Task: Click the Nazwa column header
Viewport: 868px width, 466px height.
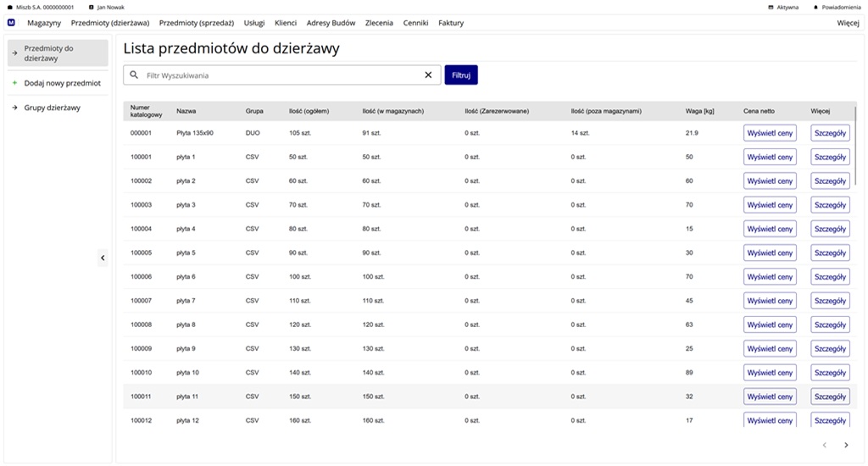Action: [x=186, y=111]
